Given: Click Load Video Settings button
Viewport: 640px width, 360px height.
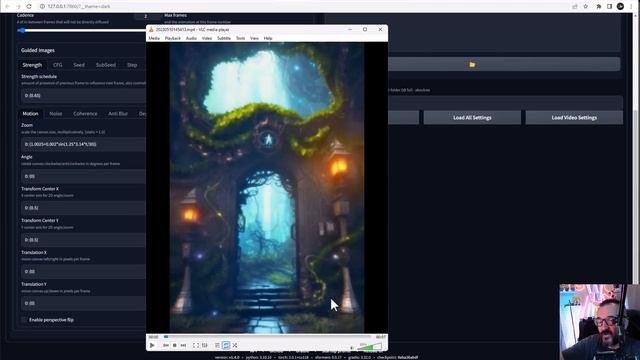Looking at the screenshot, I should click(x=574, y=118).
